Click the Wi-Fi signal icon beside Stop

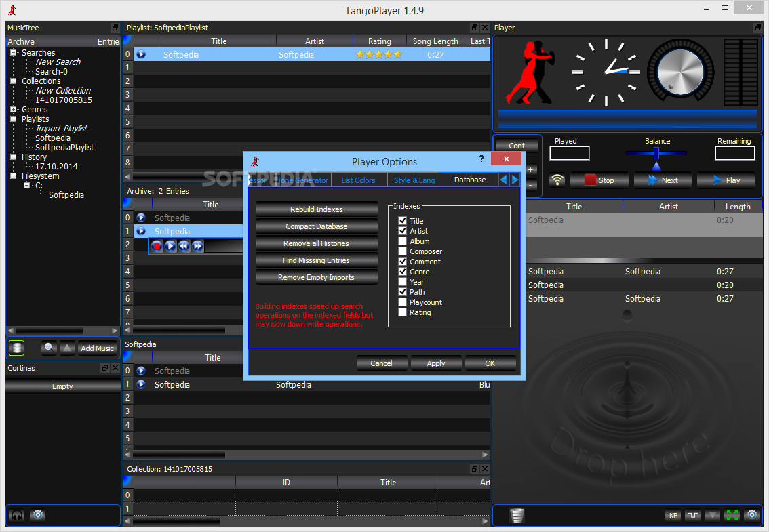pyautogui.click(x=557, y=180)
